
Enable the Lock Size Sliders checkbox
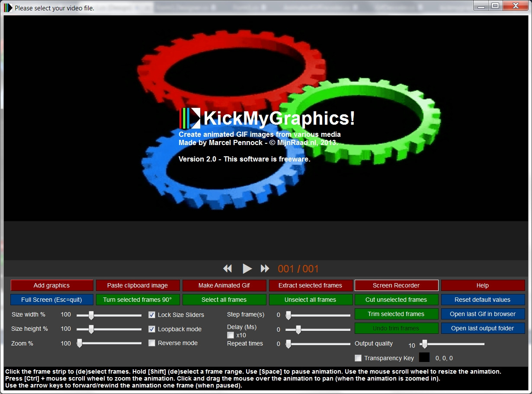(x=152, y=315)
